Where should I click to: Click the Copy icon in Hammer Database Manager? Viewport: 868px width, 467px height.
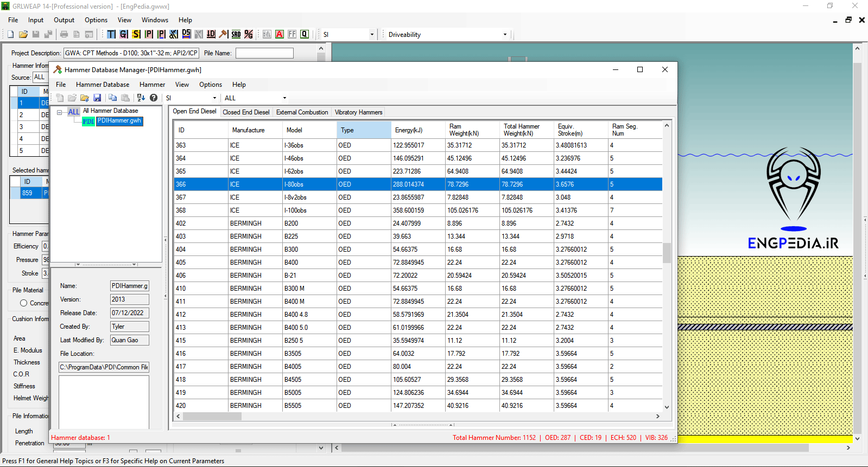coord(112,98)
